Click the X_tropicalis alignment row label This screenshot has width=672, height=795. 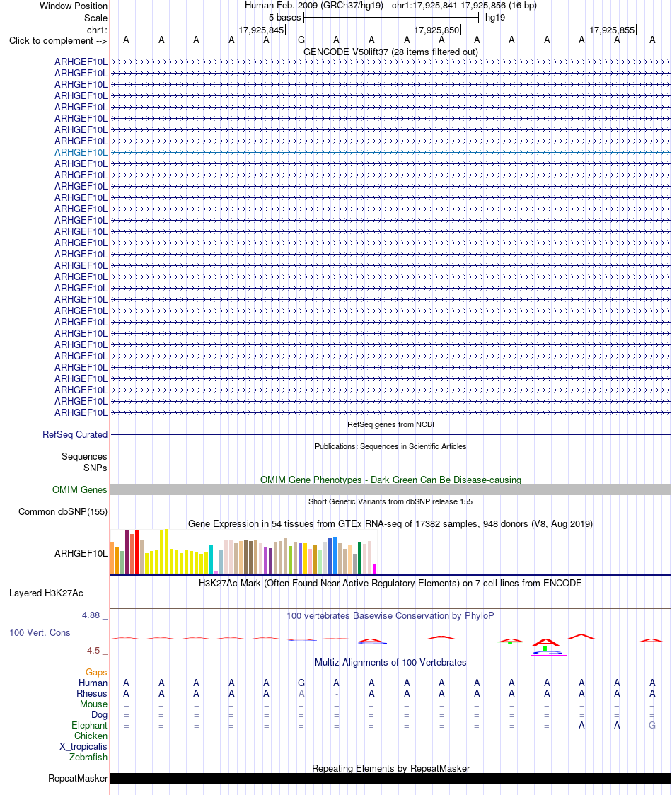(x=83, y=746)
